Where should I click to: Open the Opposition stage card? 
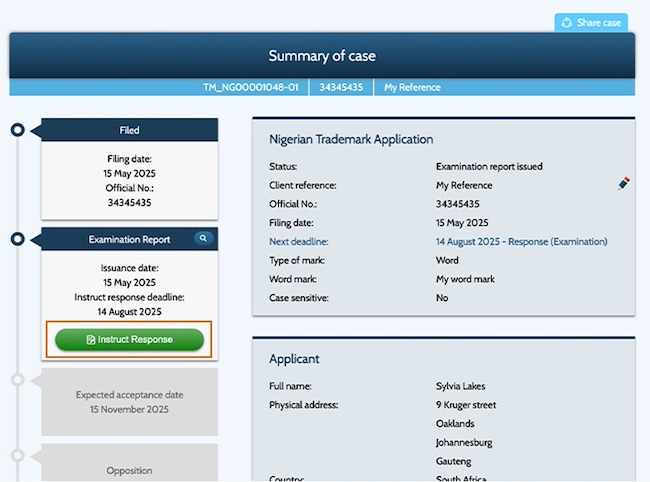(x=129, y=465)
